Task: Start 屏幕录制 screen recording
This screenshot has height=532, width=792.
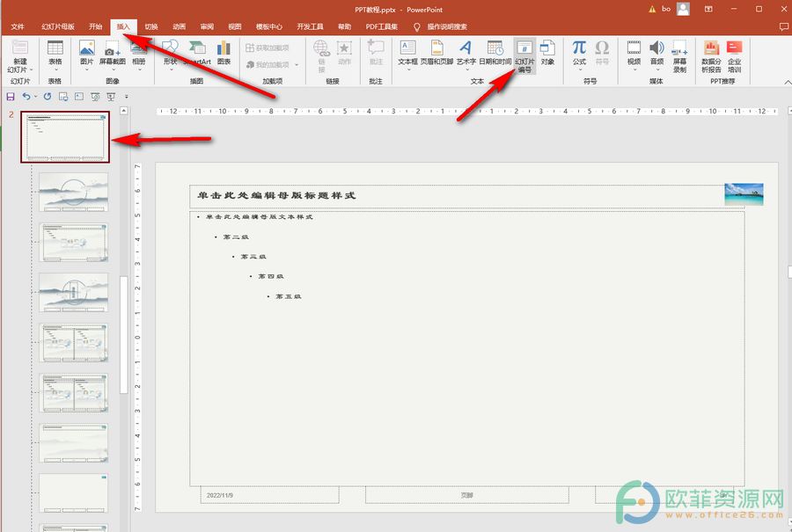Action: coord(679,56)
